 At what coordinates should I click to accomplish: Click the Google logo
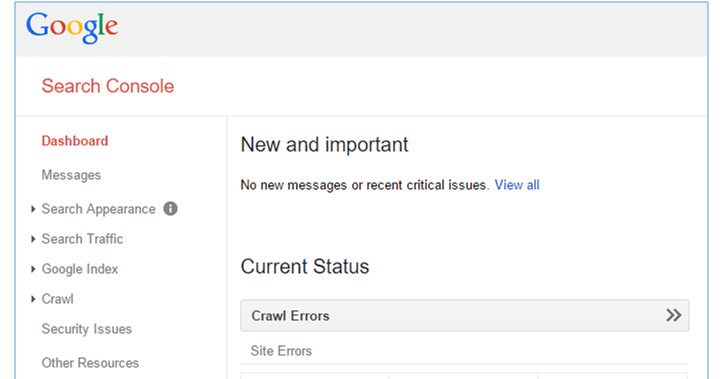[72, 27]
